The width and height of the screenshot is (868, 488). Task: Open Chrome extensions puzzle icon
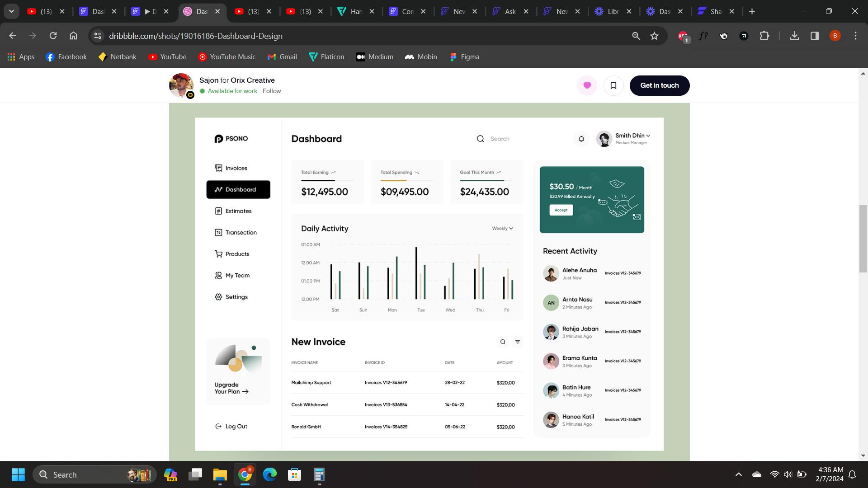[x=764, y=36]
